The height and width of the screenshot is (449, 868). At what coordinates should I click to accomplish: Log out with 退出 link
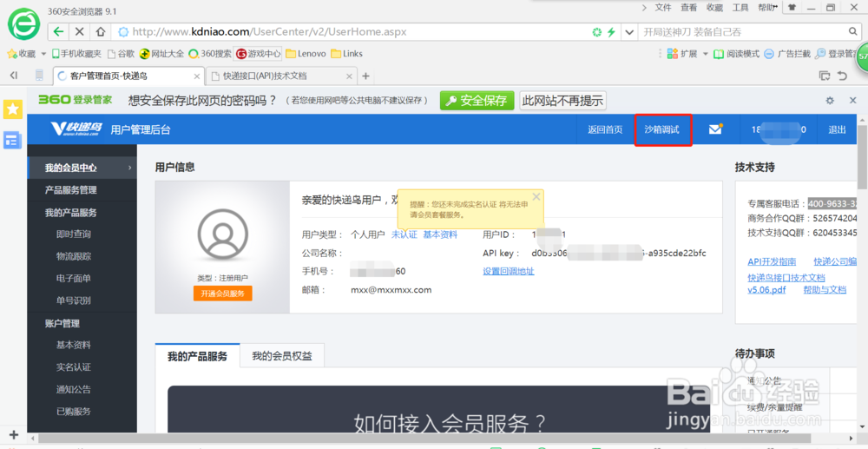[837, 130]
